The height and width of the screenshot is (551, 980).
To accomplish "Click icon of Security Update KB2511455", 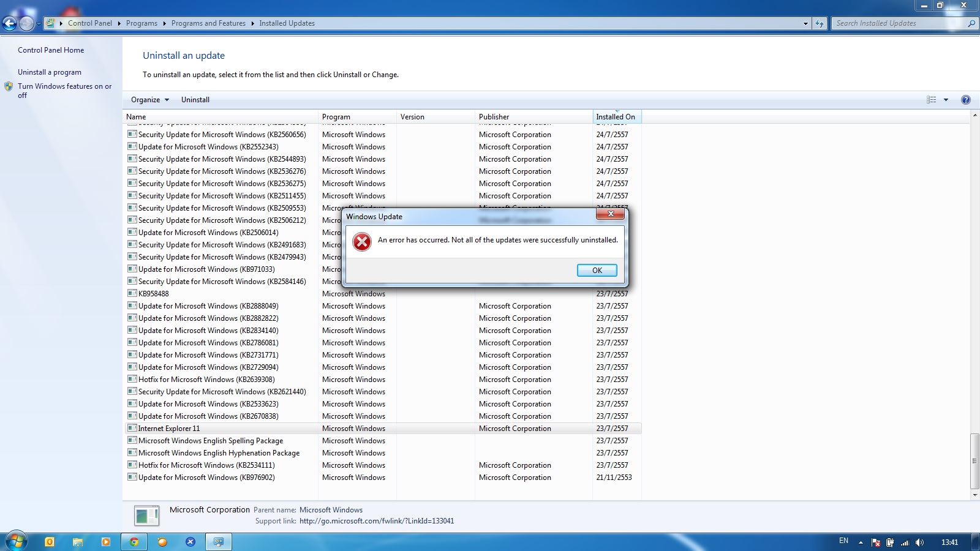I will (x=132, y=195).
